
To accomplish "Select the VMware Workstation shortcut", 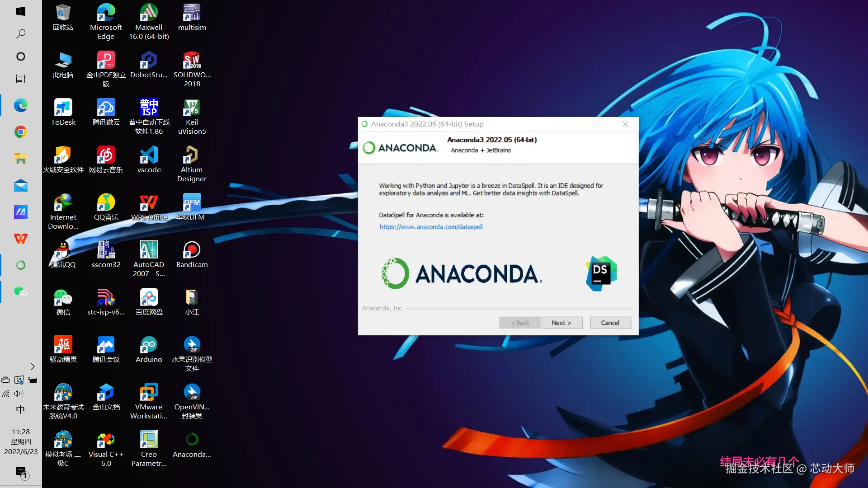I will [x=149, y=401].
